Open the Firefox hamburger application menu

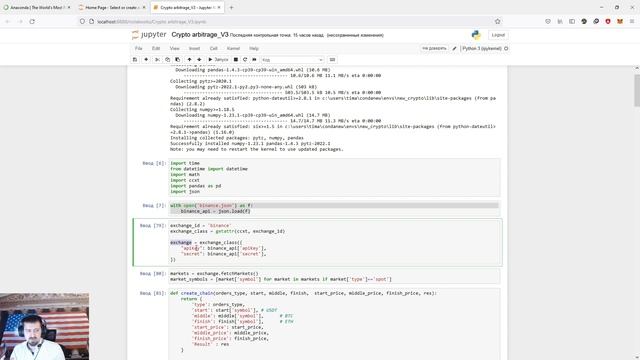click(x=632, y=21)
